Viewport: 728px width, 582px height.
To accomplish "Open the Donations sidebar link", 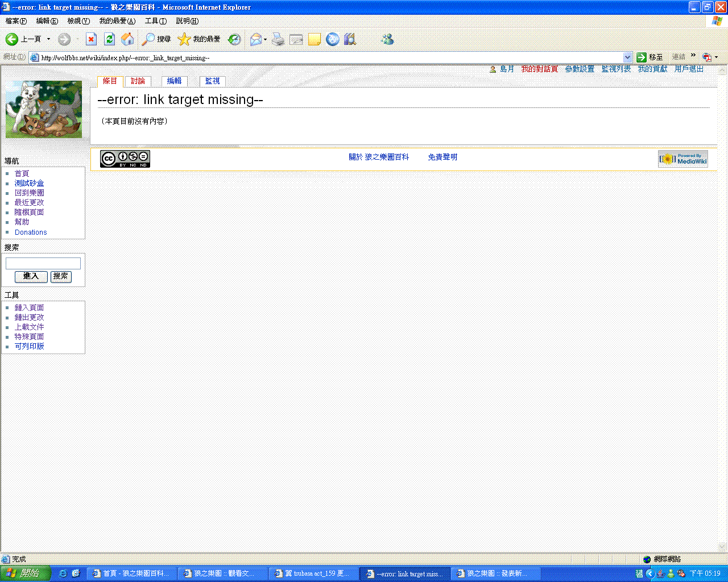I will tap(31, 232).
